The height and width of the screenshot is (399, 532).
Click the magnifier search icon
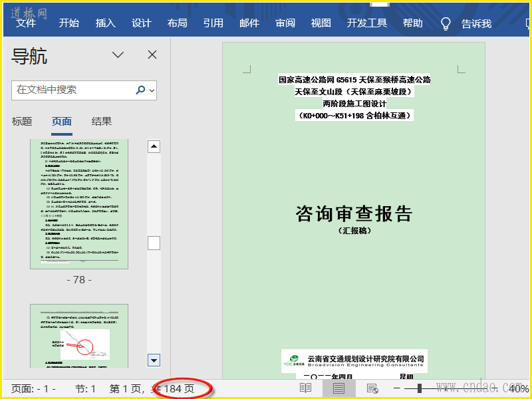[140, 90]
